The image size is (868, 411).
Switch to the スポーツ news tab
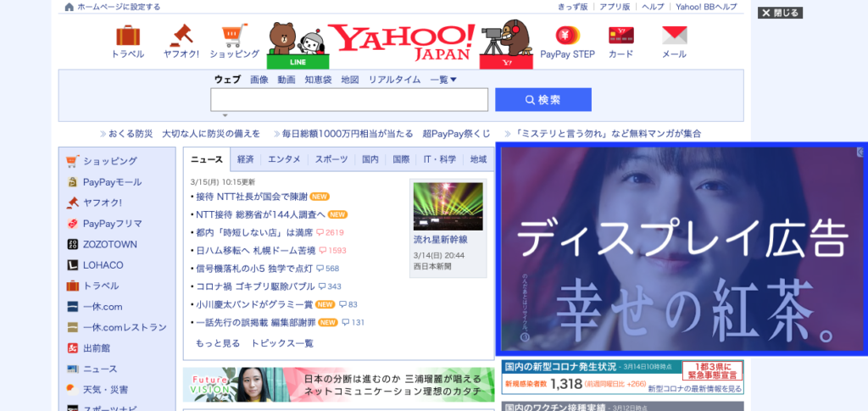point(331,159)
